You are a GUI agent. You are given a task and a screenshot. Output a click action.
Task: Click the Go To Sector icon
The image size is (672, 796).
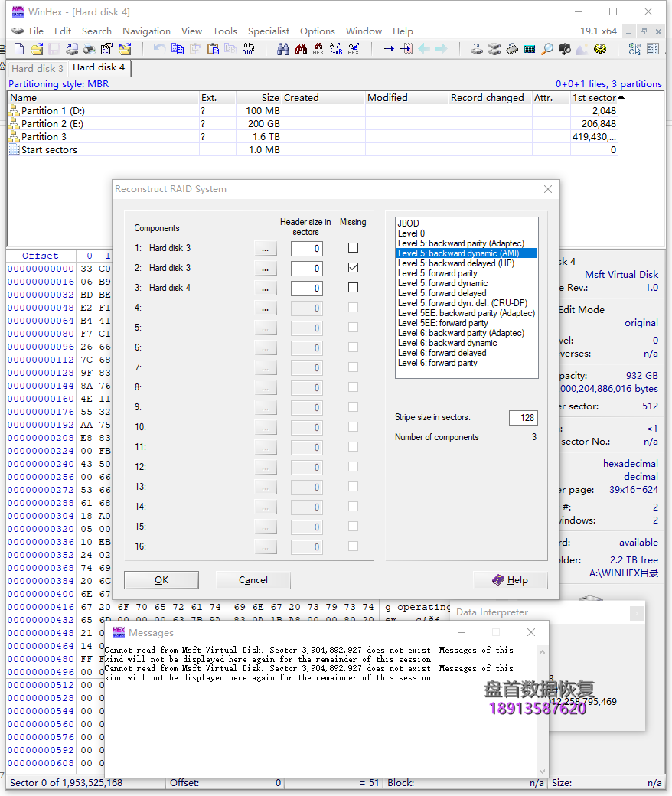pyautogui.click(x=406, y=49)
